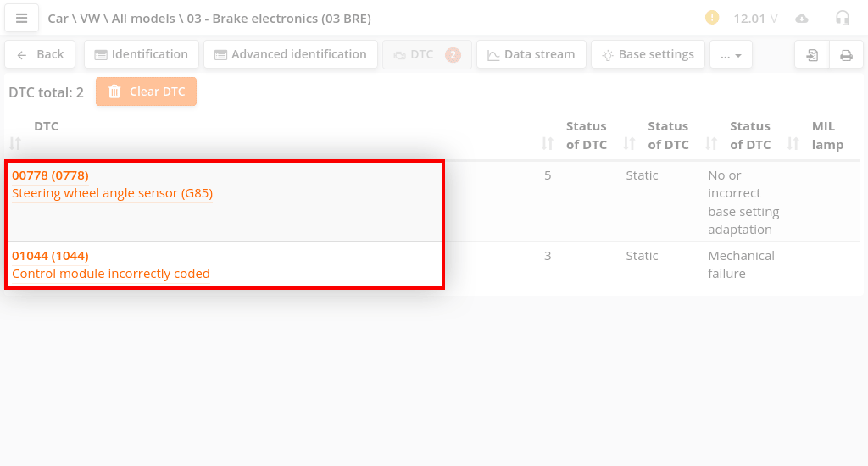
Task: Open the Data stream tab
Action: 531,54
